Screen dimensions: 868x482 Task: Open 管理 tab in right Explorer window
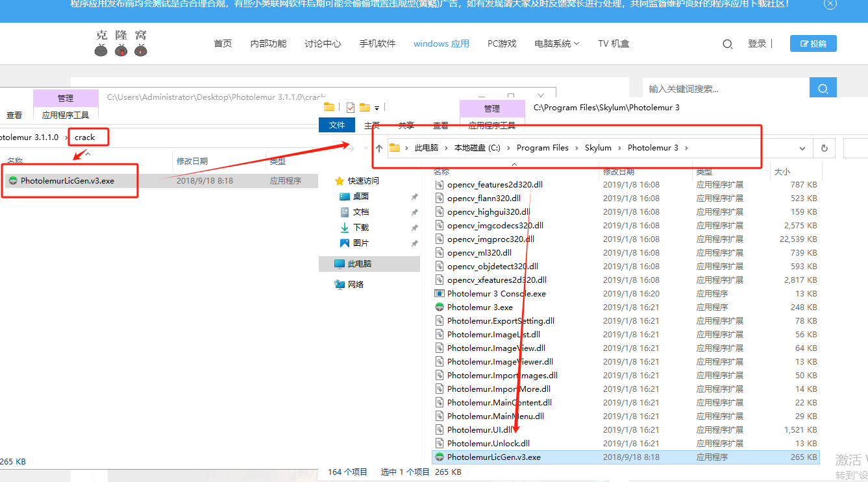[x=492, y=108]
